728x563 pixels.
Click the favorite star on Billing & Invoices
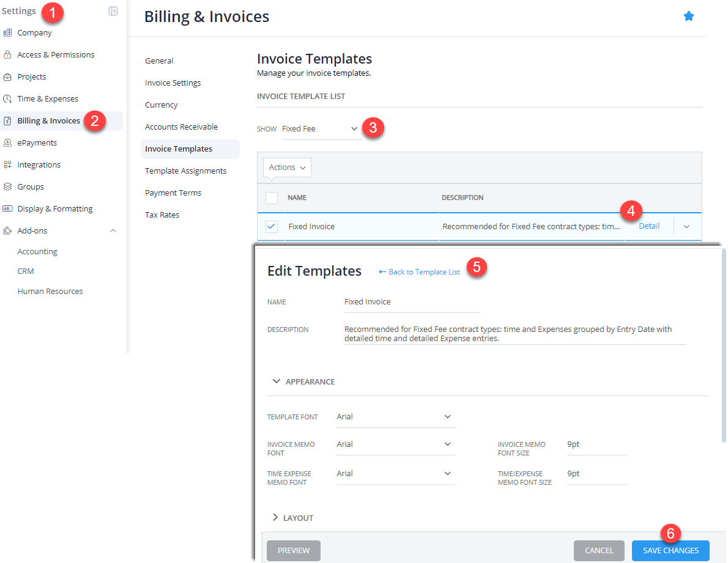(x=689, y=17)
